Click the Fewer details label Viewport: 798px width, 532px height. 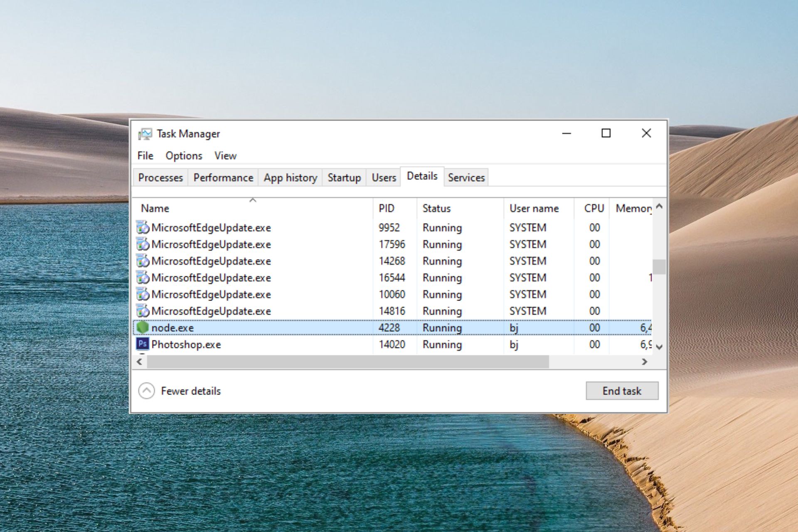click(191, 391)
